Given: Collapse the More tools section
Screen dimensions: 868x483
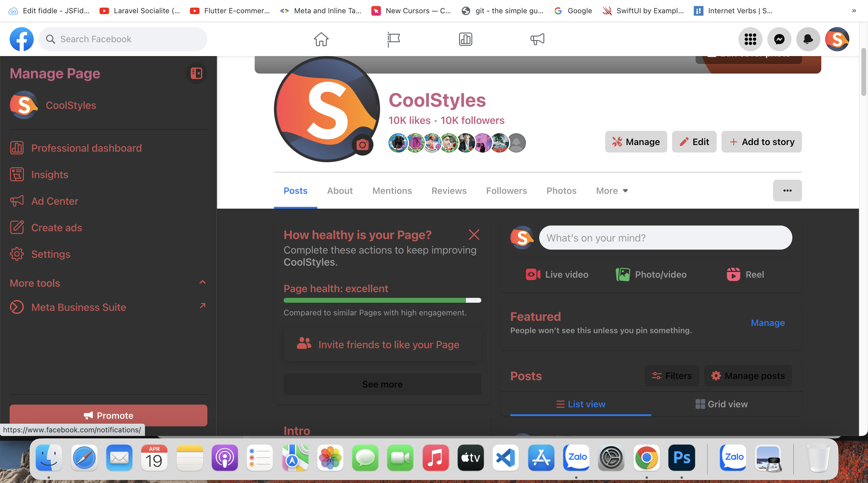Looking at the screenshot, I should tap(202, 283).
